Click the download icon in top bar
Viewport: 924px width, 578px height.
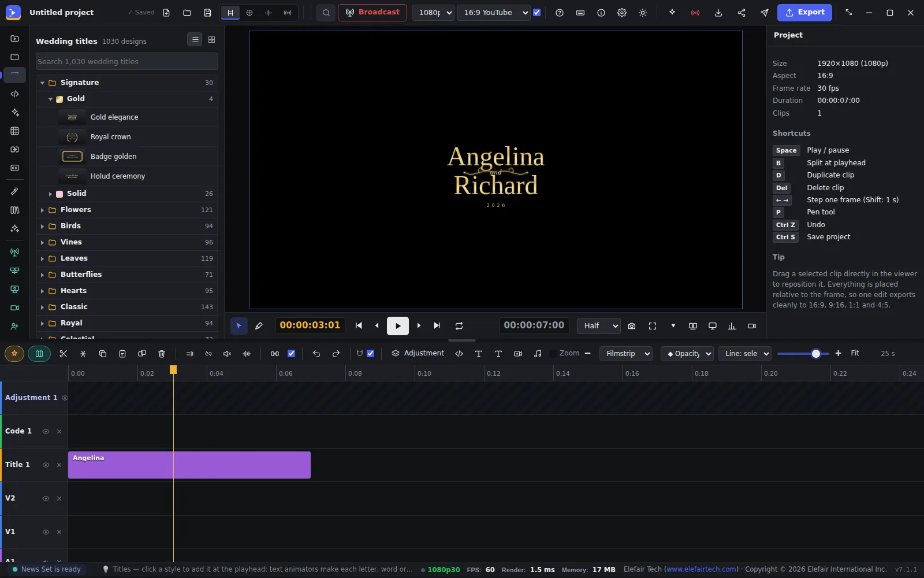718,13
